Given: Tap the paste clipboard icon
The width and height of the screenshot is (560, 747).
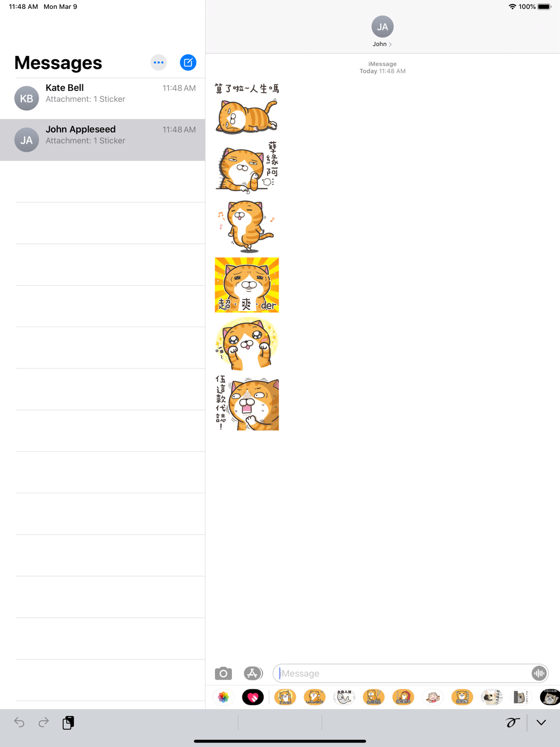Looking at the screenshot, I should pos(68,722).
